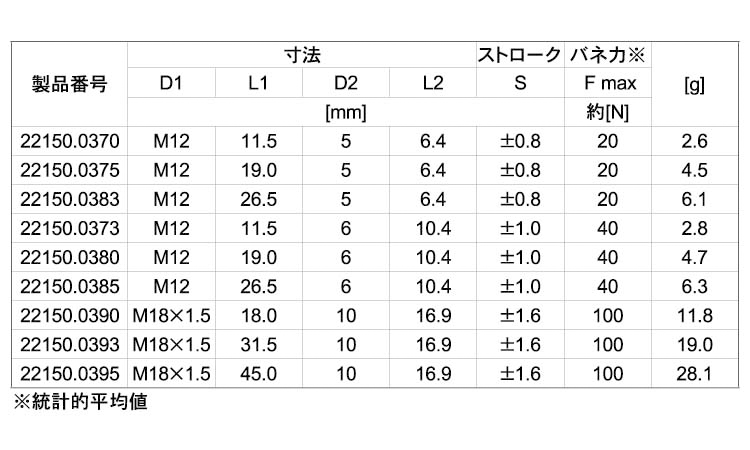
Task: Click product number 22150.0383
Action: click(x=69, y=199)
